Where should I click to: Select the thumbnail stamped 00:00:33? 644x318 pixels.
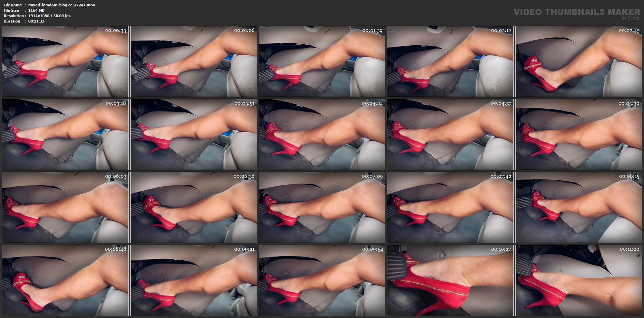[66, 62]
